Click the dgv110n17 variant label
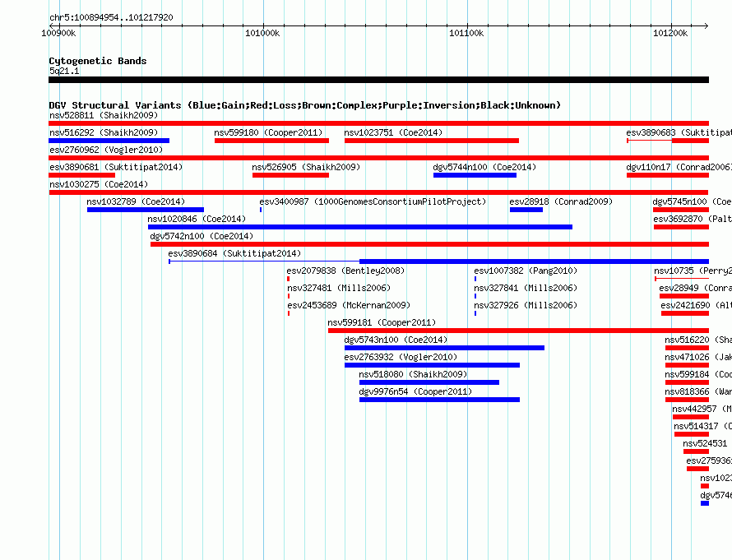Screen dimensions: 732x560 pos(679,167)
